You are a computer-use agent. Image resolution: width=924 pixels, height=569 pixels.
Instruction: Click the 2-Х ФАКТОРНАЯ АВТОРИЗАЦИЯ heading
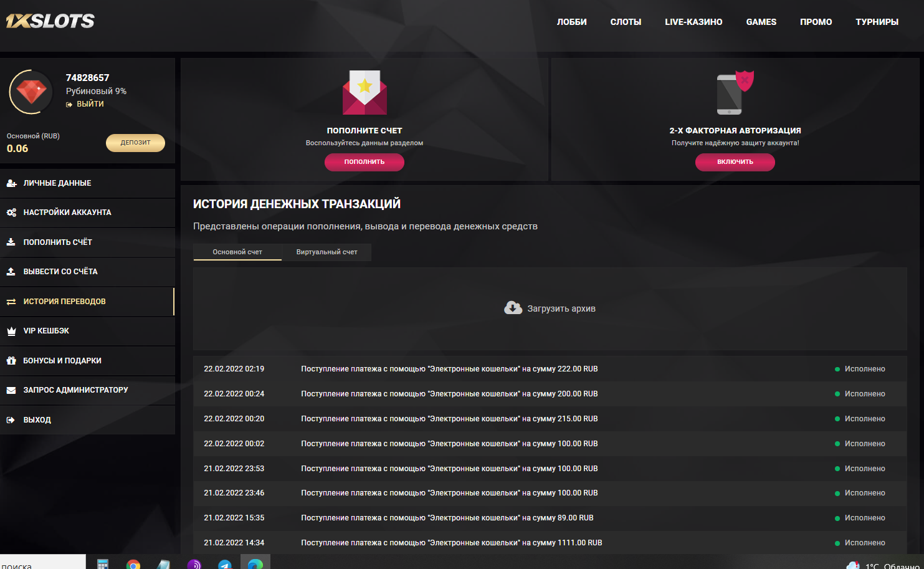click(735, 131)
